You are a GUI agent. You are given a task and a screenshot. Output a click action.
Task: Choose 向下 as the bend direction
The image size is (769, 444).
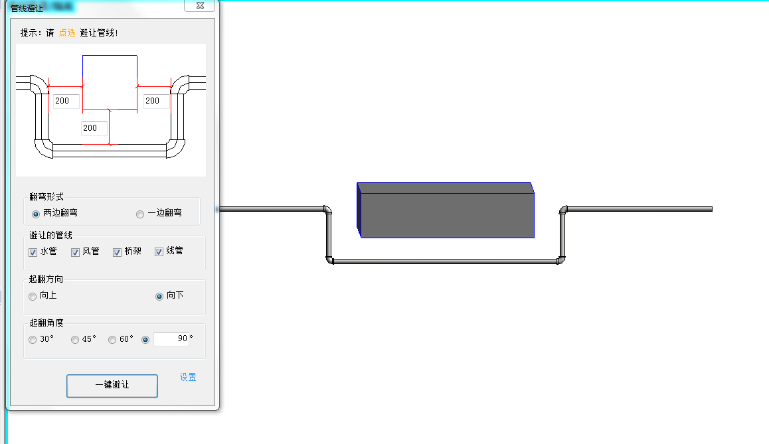tap(159, 296)
